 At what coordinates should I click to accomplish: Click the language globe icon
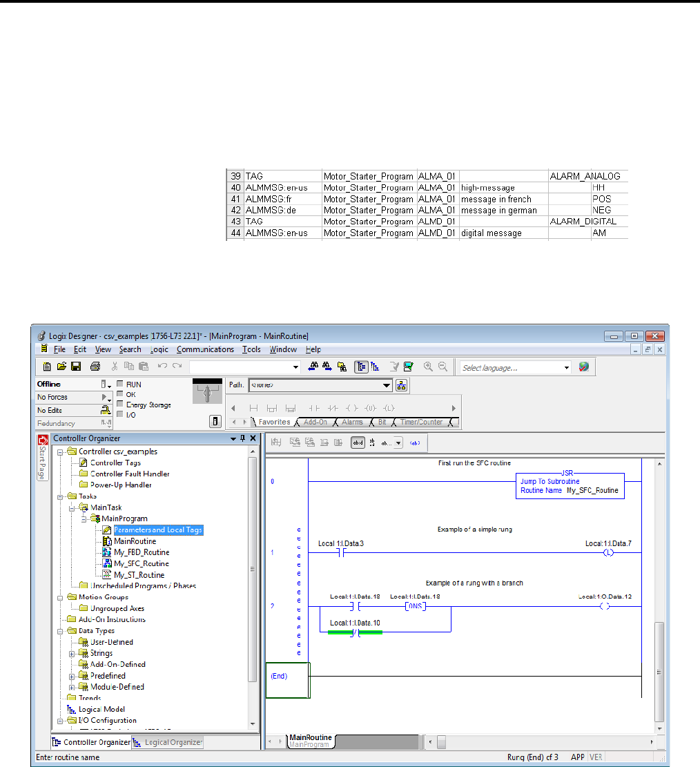tap(584, 367)
